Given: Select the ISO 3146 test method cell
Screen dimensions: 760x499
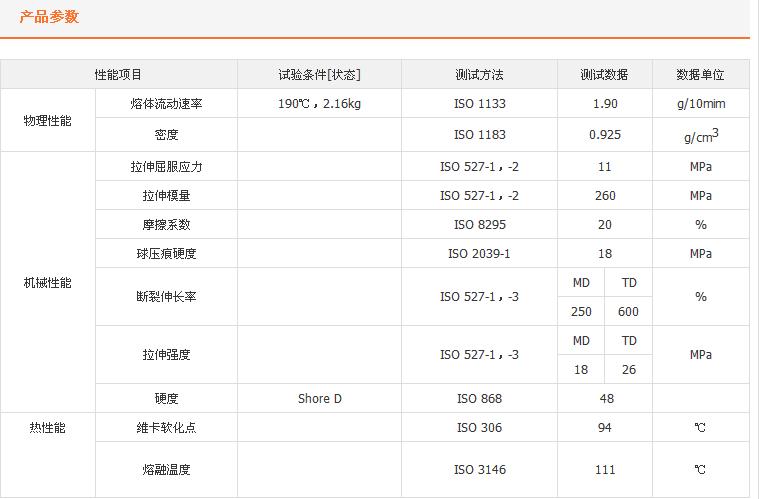Looking at the screenshot, I should coord(479,470).
